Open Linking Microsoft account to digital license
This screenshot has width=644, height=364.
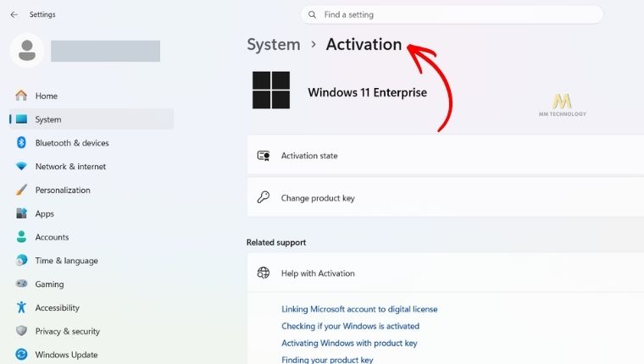[x=359, y=309]
